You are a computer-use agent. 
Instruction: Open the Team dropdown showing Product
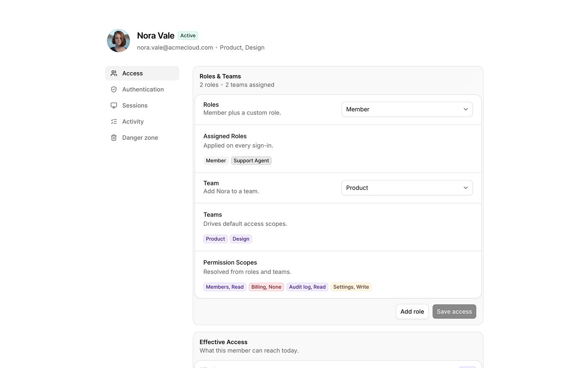407,188
